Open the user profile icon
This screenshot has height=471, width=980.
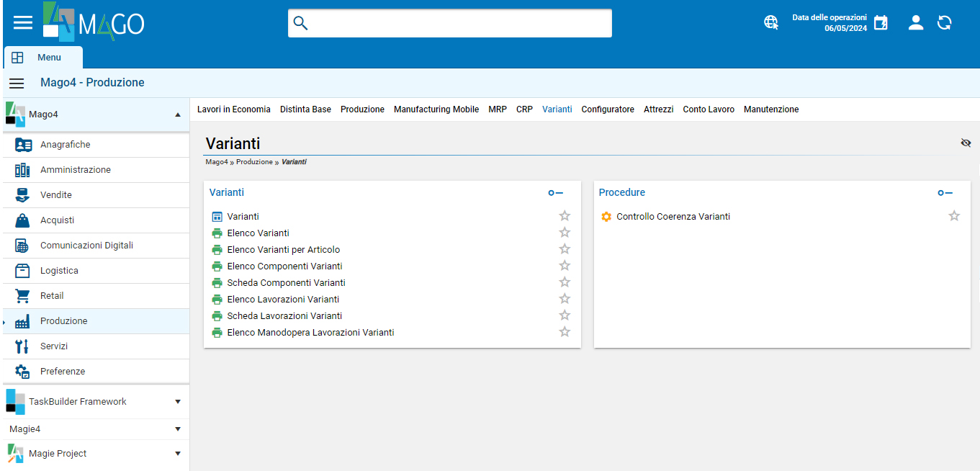(x=916, y=23)
